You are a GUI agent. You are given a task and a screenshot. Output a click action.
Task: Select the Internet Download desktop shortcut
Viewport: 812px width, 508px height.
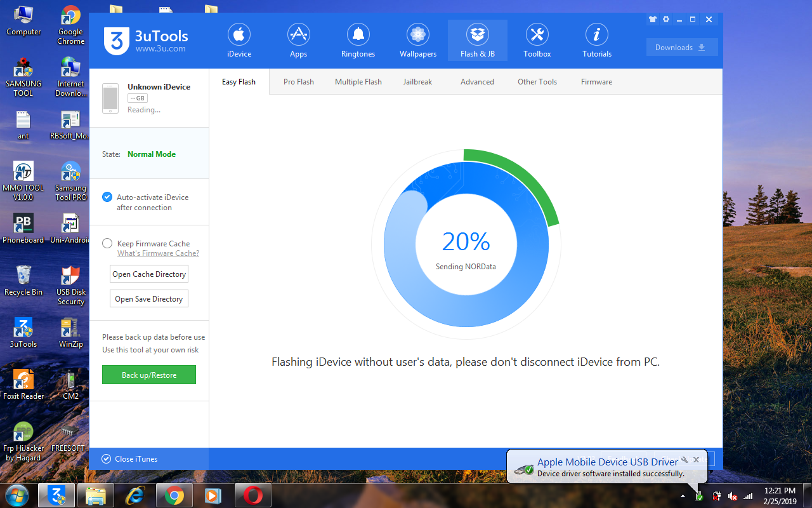pos(71,77)
